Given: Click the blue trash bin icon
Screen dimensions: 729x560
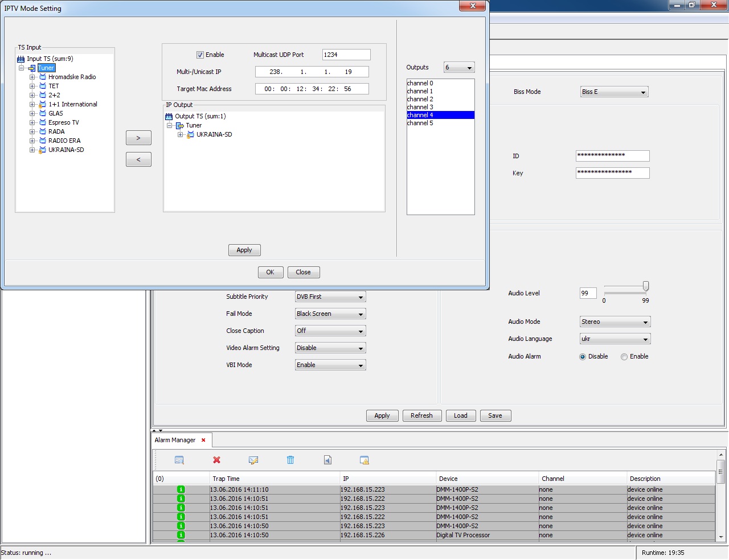Looking at the screenshot, I should click(290, 460).
